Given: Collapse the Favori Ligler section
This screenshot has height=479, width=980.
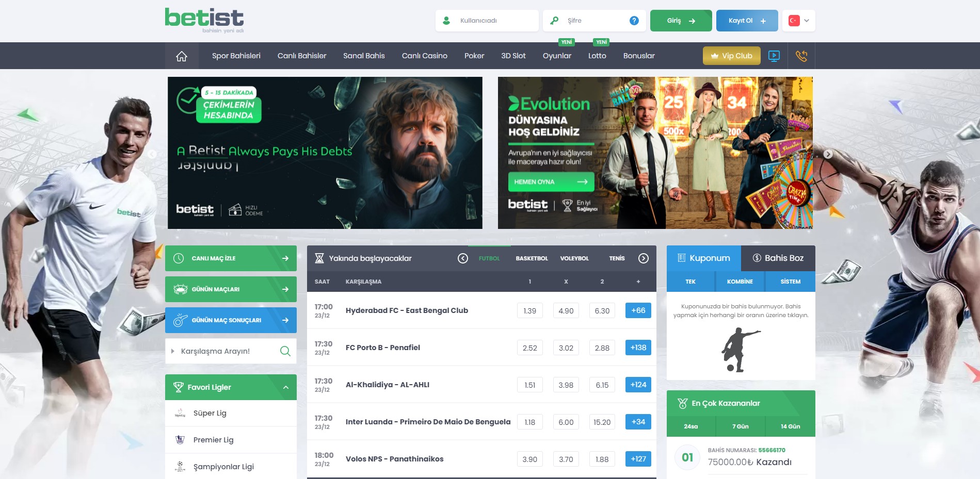Looking at the screenshot, I should point(286,387).
